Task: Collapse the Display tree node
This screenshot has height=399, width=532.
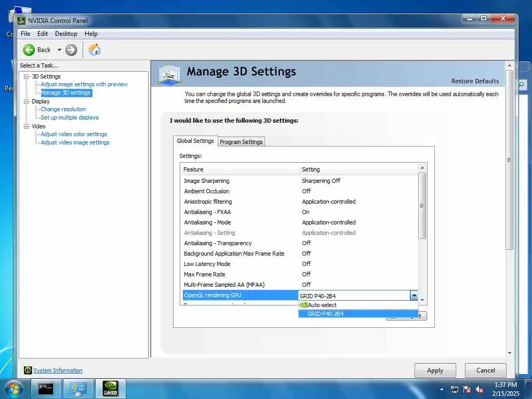Action: [26, 101]
